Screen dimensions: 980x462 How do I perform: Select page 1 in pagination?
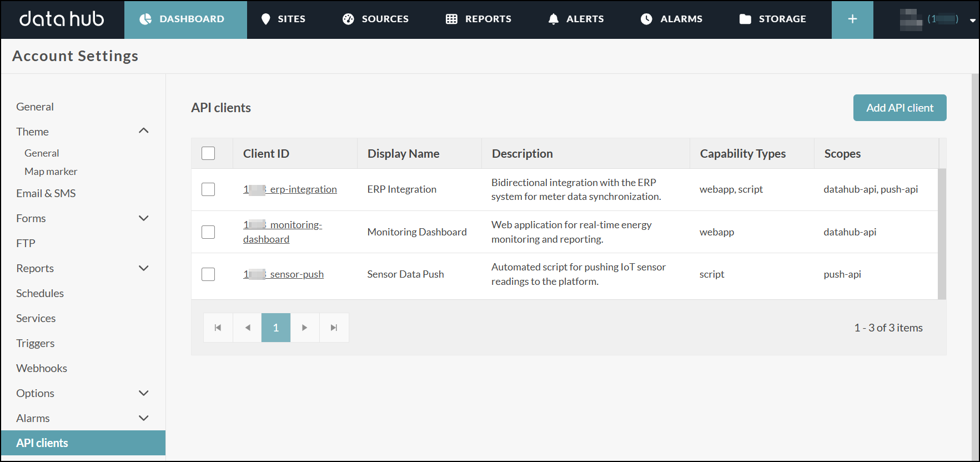(x=276, y=328)
